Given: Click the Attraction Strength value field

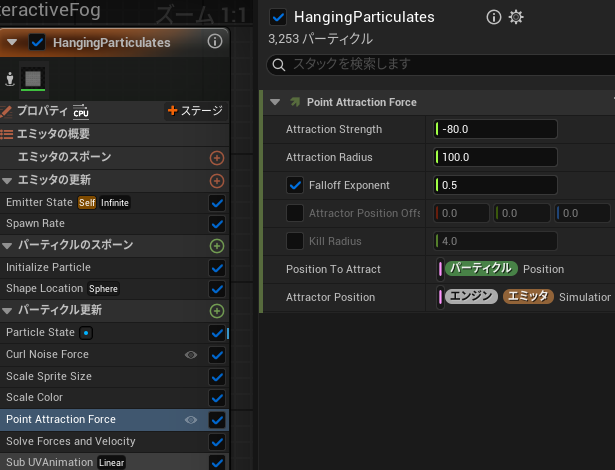Looking at the screenshot, I should pos(496,129).
